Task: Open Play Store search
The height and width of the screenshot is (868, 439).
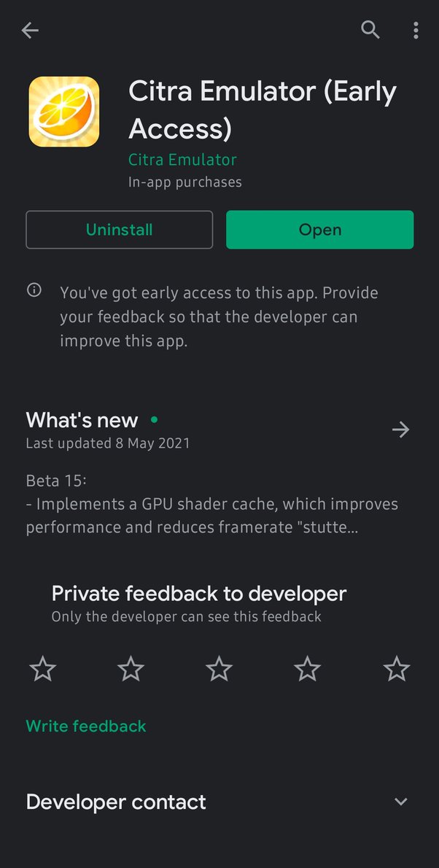Action: [370, 30]
